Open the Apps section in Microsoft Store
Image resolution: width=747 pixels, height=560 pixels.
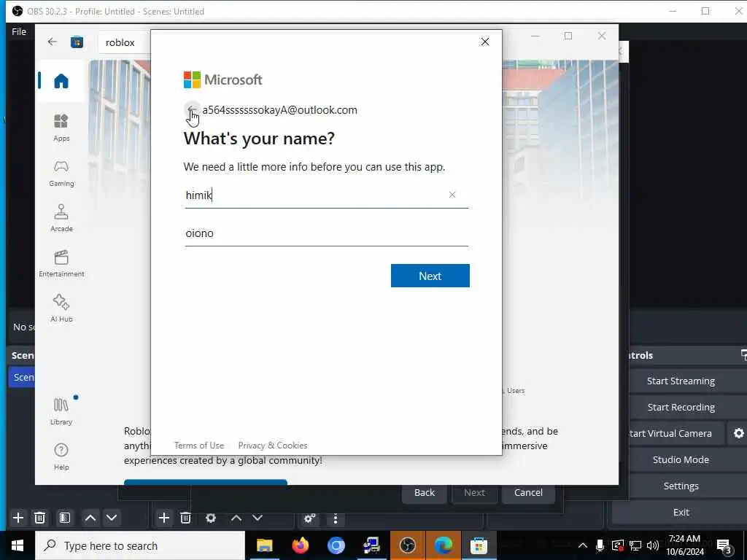61,128
